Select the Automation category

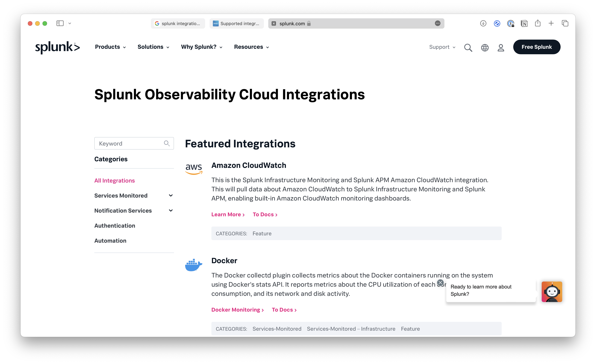click(x=110, y=241)
